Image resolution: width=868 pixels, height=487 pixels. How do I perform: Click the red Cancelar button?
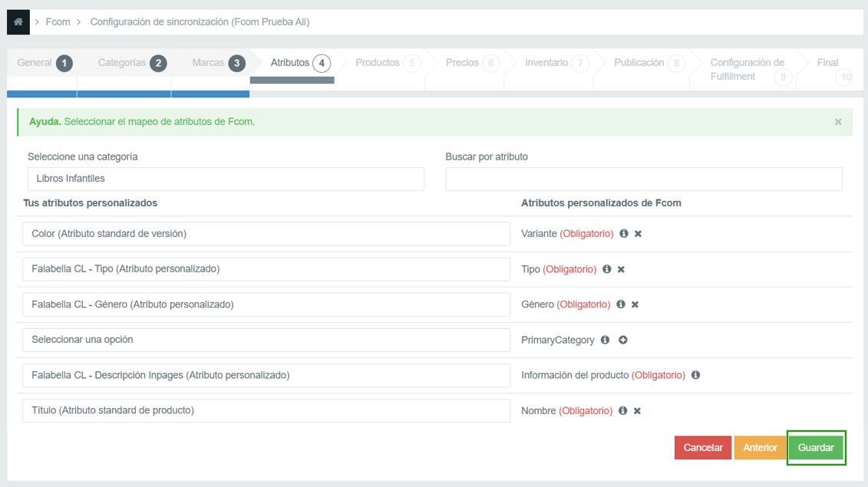coord(702,448)
